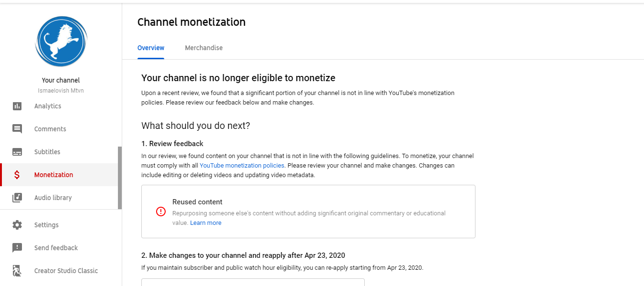
Task: Open the YouTube monetization policies link
Action: coord(242,166)
